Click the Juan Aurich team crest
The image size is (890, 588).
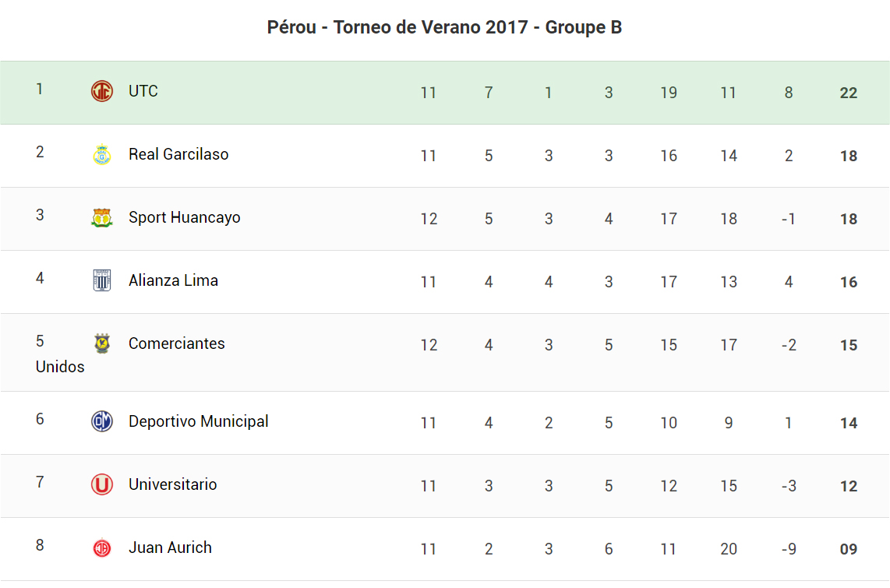102,548
